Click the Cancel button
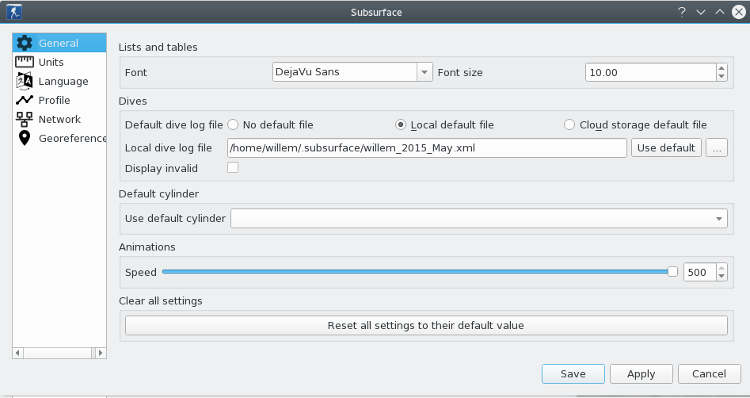This screenshot has width=750, height=398. (x=709, y=374)
